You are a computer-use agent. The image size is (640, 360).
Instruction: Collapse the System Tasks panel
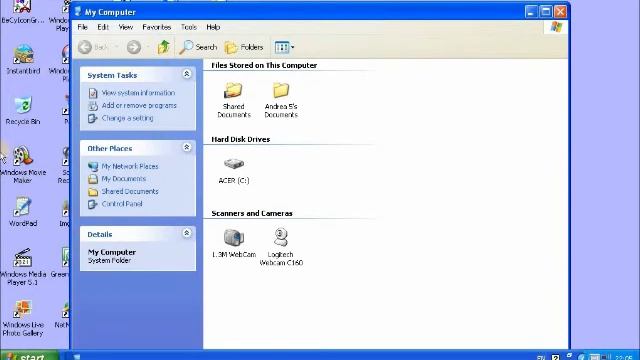(187, 74)
